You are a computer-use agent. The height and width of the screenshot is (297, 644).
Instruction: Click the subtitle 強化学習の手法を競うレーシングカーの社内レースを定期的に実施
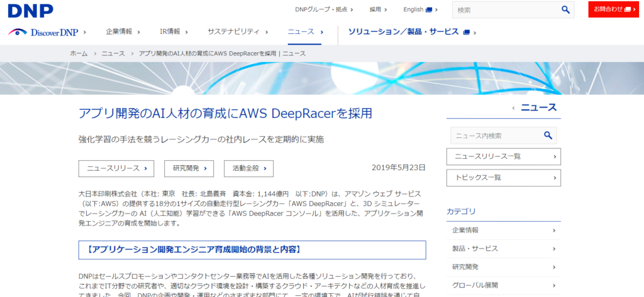[x=201, y=140]
